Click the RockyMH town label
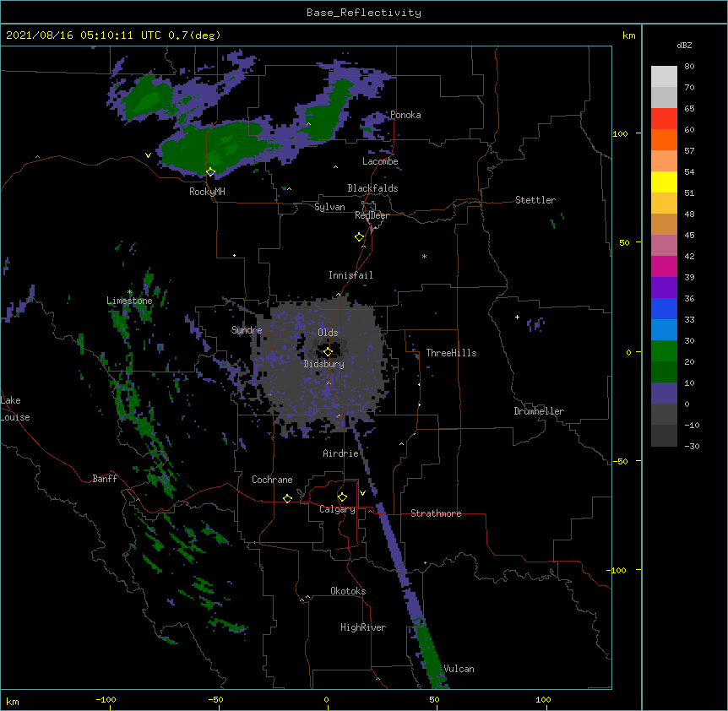 pyautogui.click(x=207, y=191)
